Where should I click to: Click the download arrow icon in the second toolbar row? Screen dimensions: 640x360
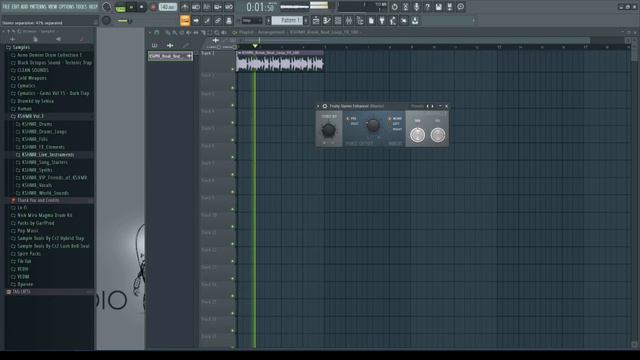[415, 20]
